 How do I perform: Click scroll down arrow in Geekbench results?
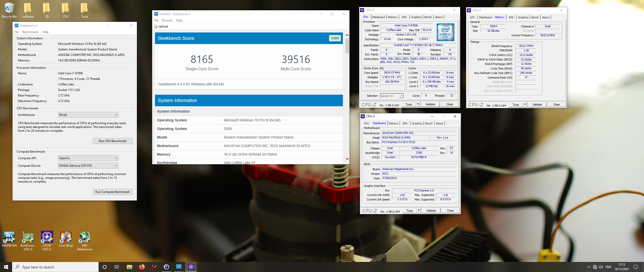coord(347,159)
